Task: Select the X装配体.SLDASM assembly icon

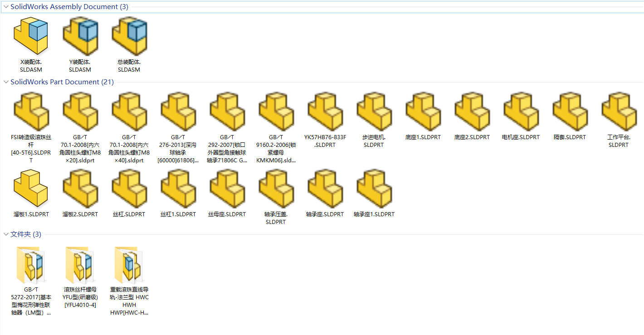Action: [31, 36]
